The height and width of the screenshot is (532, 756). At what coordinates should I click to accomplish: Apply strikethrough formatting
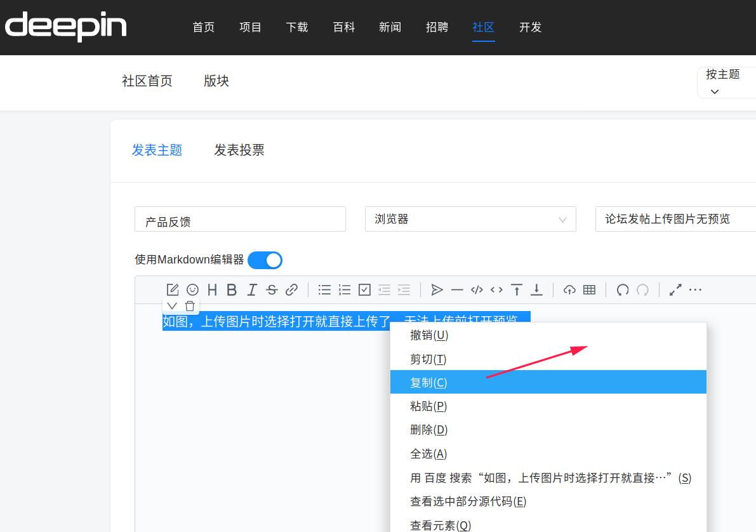pos(272,289)
